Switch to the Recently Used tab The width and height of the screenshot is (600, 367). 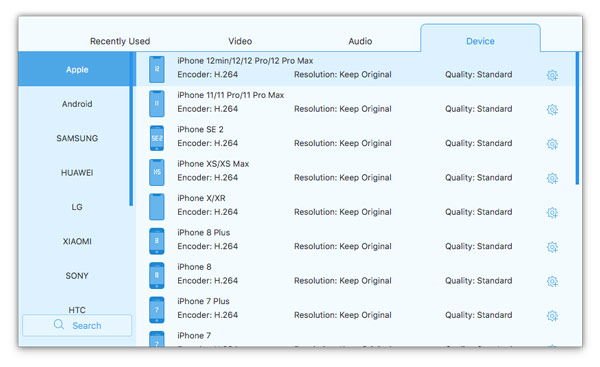pyautogui.click(x=120, y=41)
